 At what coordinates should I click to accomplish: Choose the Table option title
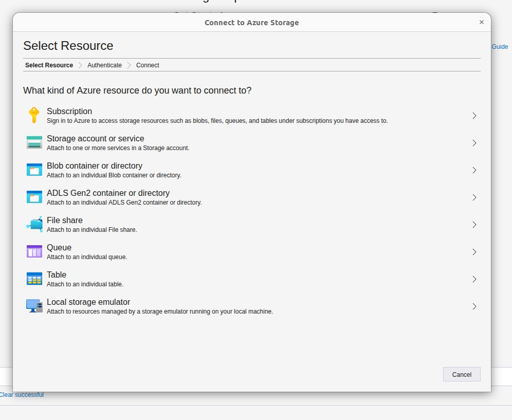pos(57,275)
